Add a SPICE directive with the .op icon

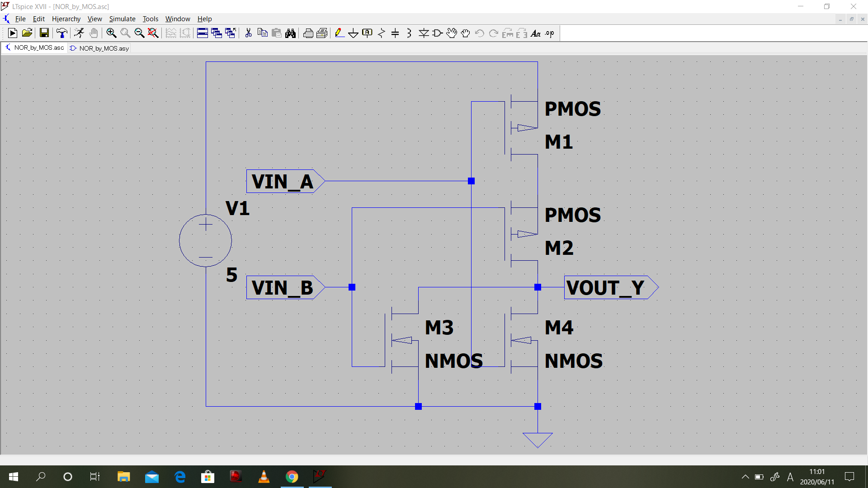550,33
